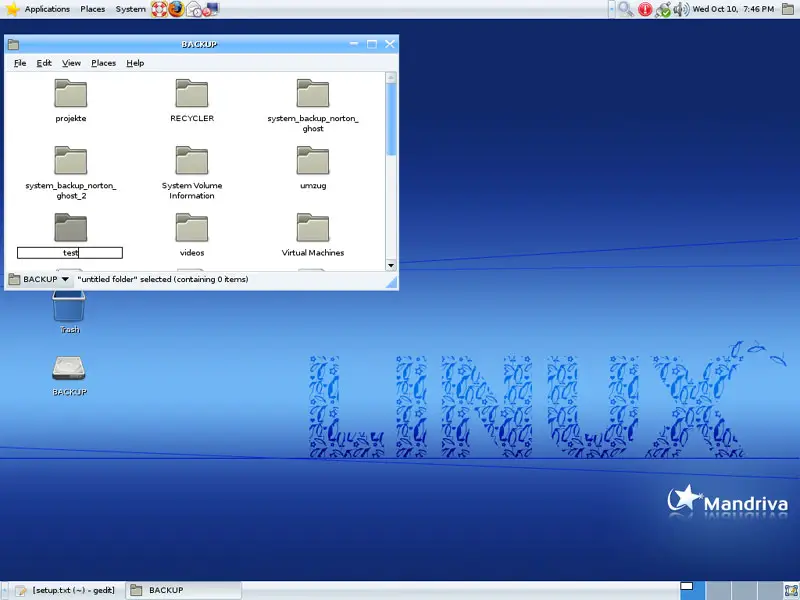Launch Firefox from the top panel
Screen dimensions: 800x600
[176, 9]
